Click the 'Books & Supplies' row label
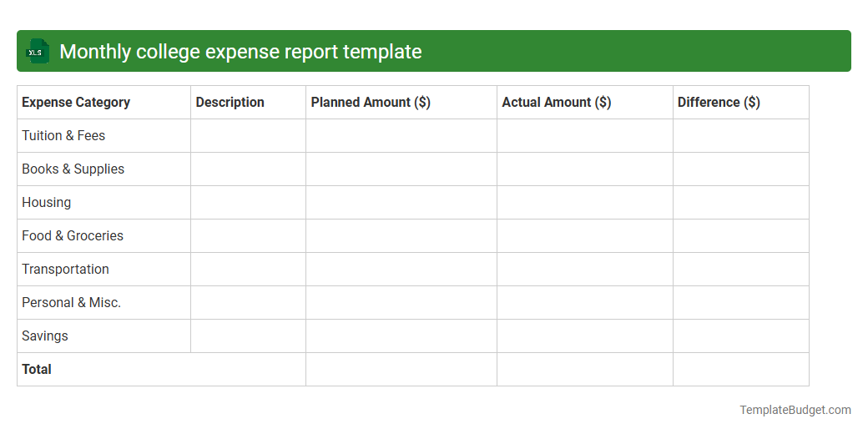868x434 pixels. pyautogui.click(x=73, y=169)
